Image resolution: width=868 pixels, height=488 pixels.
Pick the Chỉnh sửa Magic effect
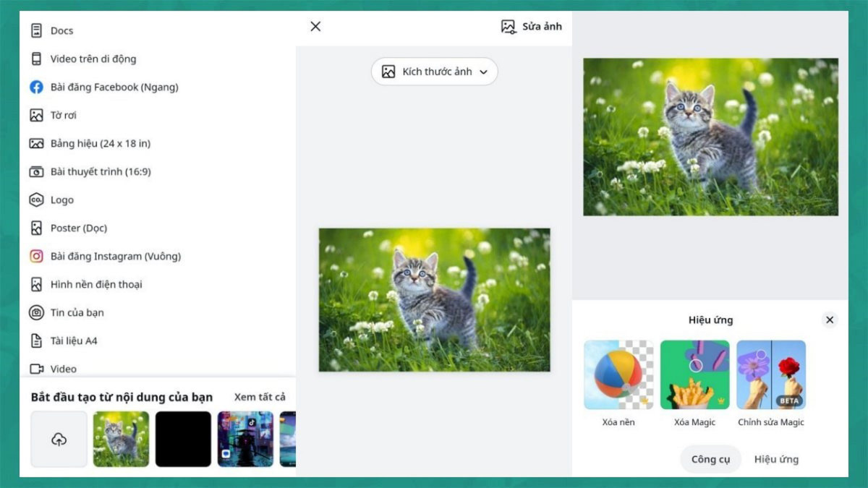coord(771,375)
